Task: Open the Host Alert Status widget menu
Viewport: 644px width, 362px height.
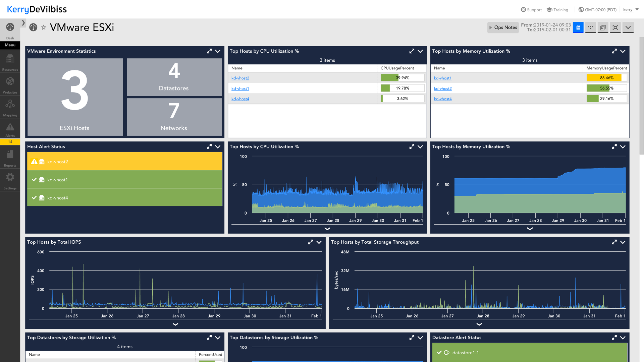Action: (218, 147)
